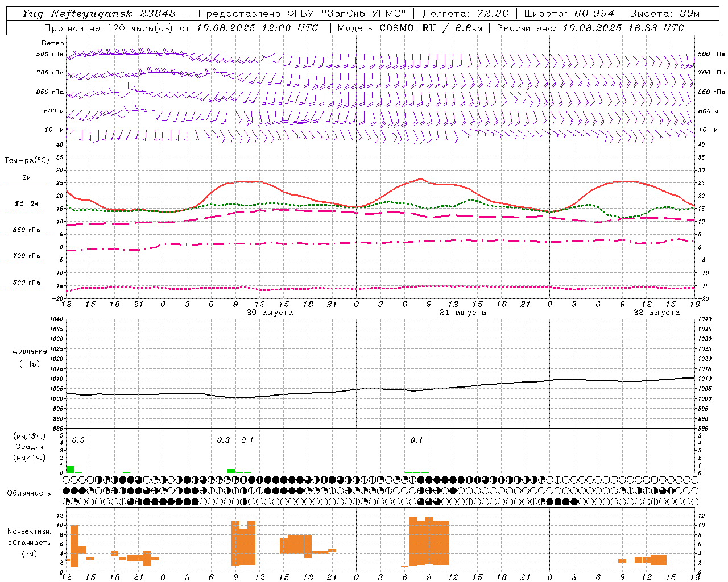Click the small orange convective bars on 22 августа
728x582 pixels.
click(651, 560)
